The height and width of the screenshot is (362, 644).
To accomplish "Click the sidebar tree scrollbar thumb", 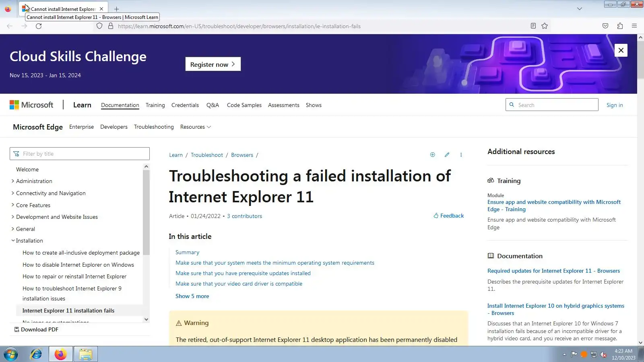I will click(x=146, y=212).
